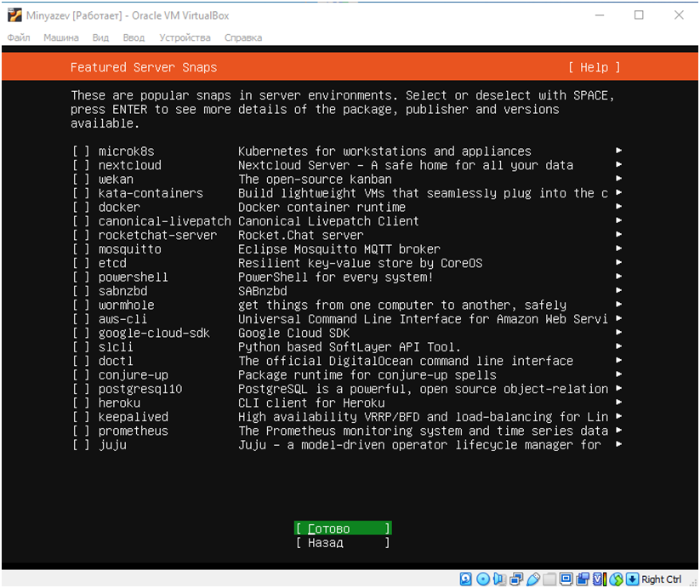Select the juju checkbox
This screenshot has height=588, width=700.
tap(82, 445)
